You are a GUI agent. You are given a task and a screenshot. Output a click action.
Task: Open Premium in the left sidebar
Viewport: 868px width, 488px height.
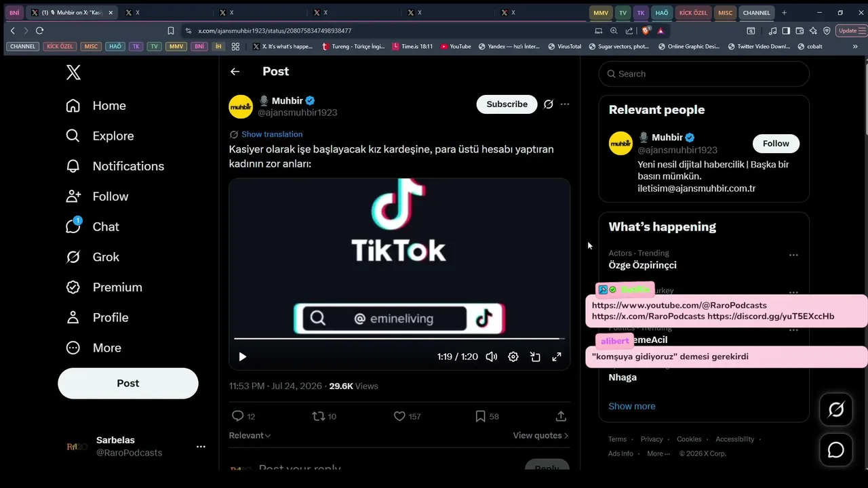click(x=104, y=287)
